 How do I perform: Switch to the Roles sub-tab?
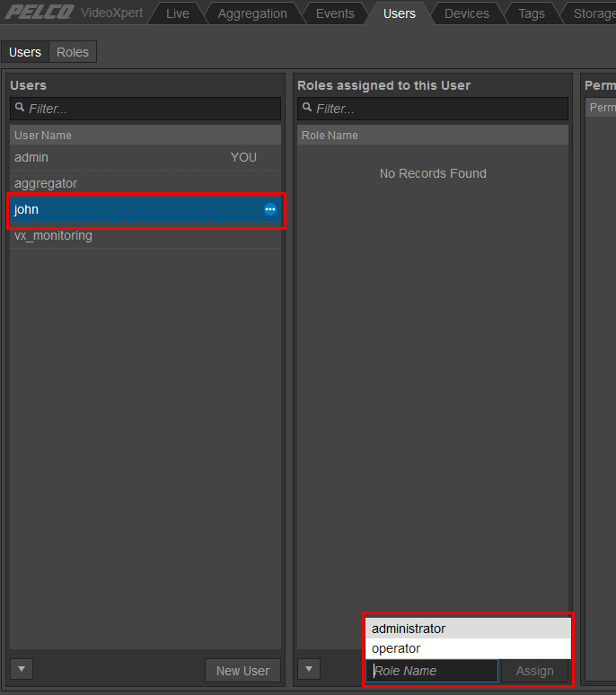pyautogui.click(x=73, y=52)
